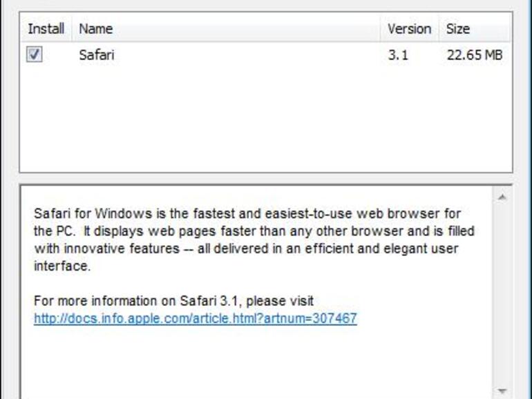Screen dimensions: 532x399
Task: Click the description scrollbar up arrow
Action: (502, 197)
